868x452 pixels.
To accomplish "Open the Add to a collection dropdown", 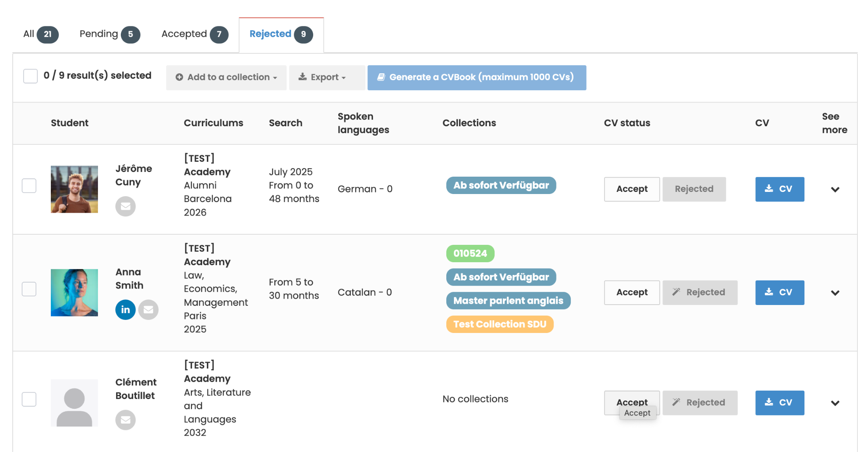I will click(226, 78).
